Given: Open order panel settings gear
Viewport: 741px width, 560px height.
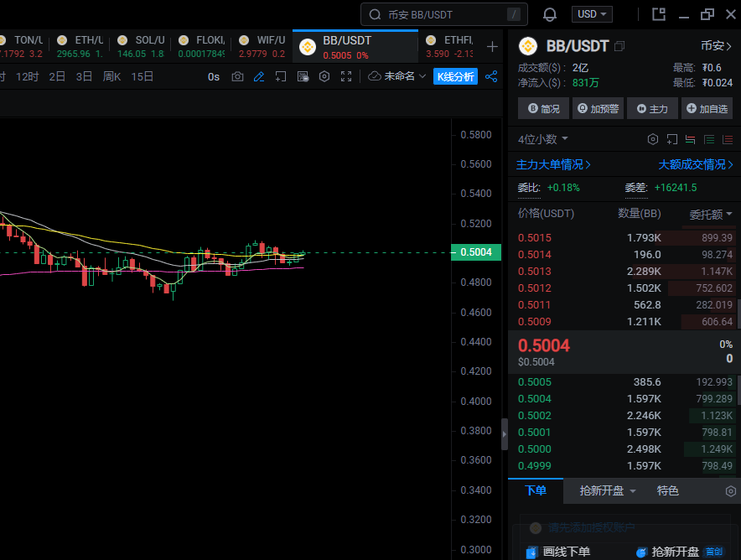Looking at the screenshot, I should (731, 491).
